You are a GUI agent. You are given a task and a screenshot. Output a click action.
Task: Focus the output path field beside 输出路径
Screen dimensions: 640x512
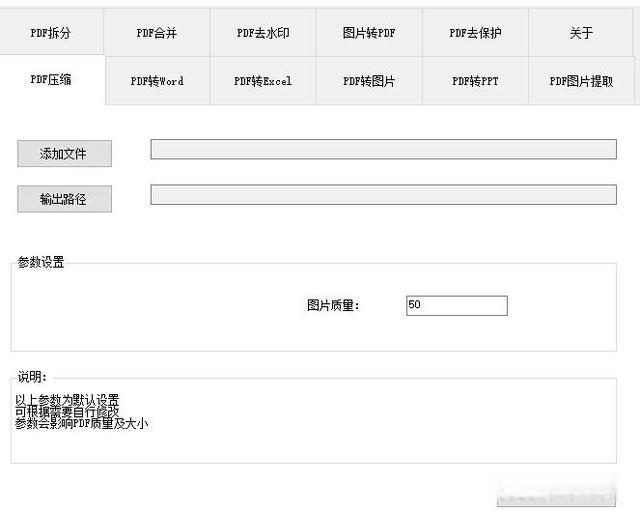pyautogui.click(x=383, y=195)
